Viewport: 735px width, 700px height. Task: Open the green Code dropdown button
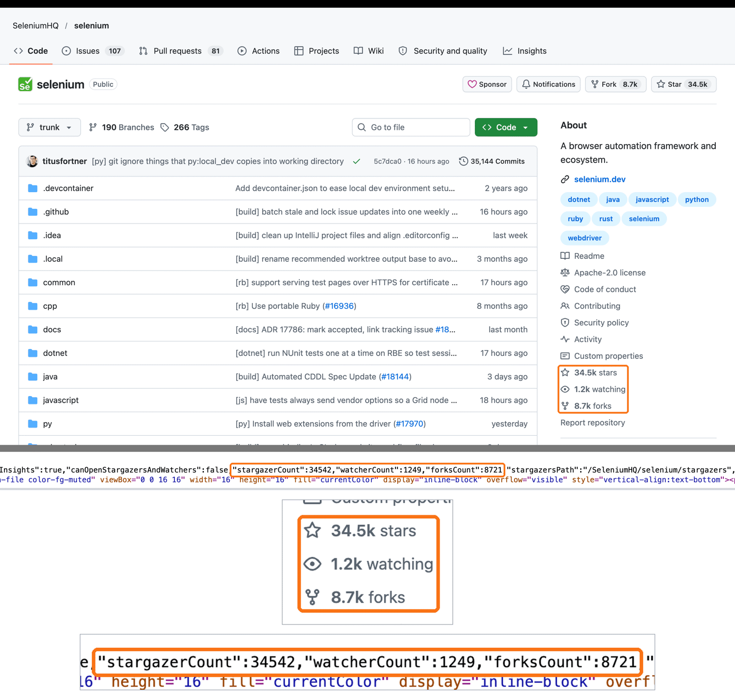[506, 127]
